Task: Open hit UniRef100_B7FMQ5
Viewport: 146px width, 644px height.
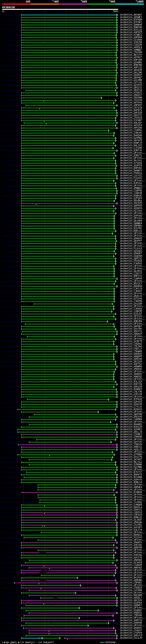Action: coord(131,20)
